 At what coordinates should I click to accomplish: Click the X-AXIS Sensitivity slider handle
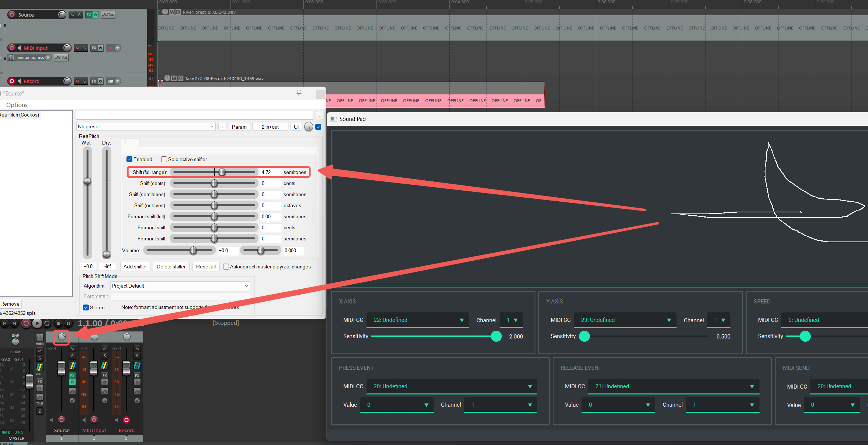coord(496,336)
